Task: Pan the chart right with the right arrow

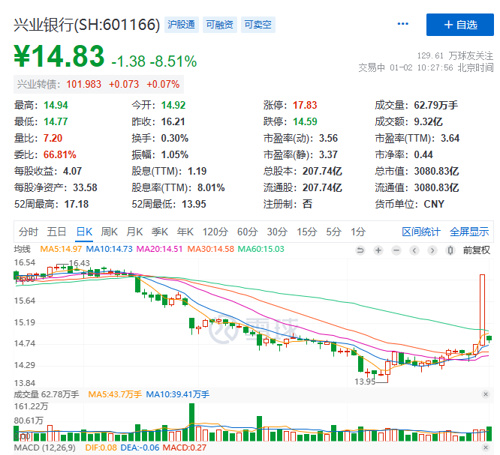Action: point(432,250)
